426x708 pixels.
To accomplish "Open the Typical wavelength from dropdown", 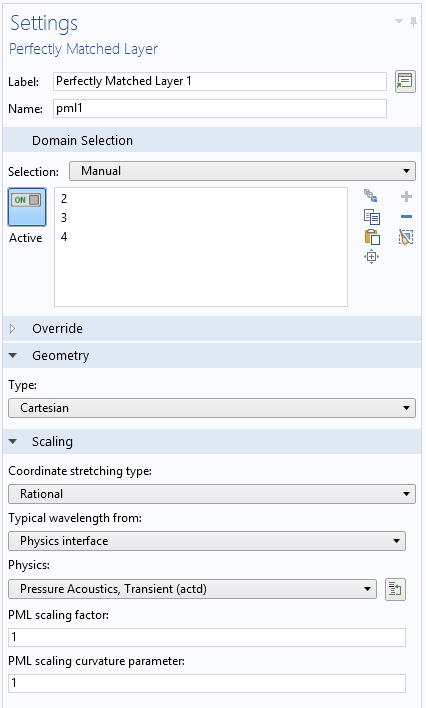I will coord(207,541).
